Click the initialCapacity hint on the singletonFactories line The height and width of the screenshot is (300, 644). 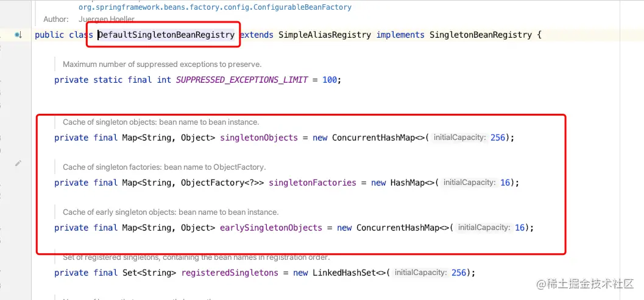point(470,183)
